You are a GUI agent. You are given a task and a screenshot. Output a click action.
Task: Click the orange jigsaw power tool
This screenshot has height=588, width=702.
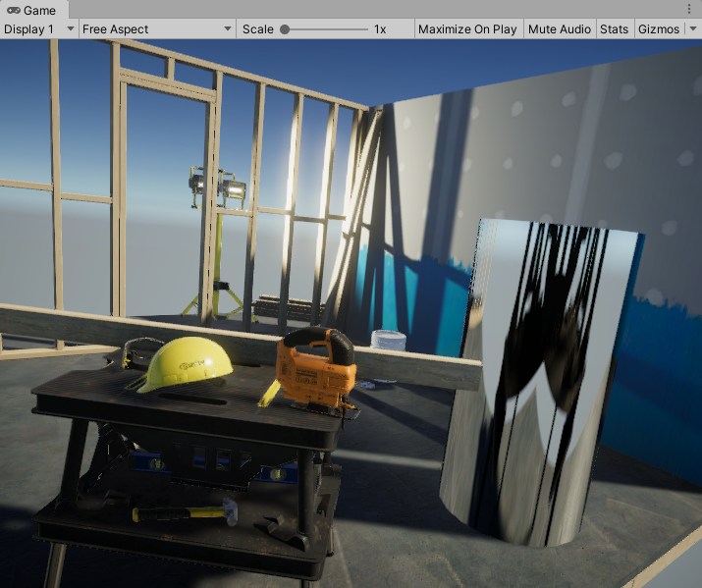316,368
